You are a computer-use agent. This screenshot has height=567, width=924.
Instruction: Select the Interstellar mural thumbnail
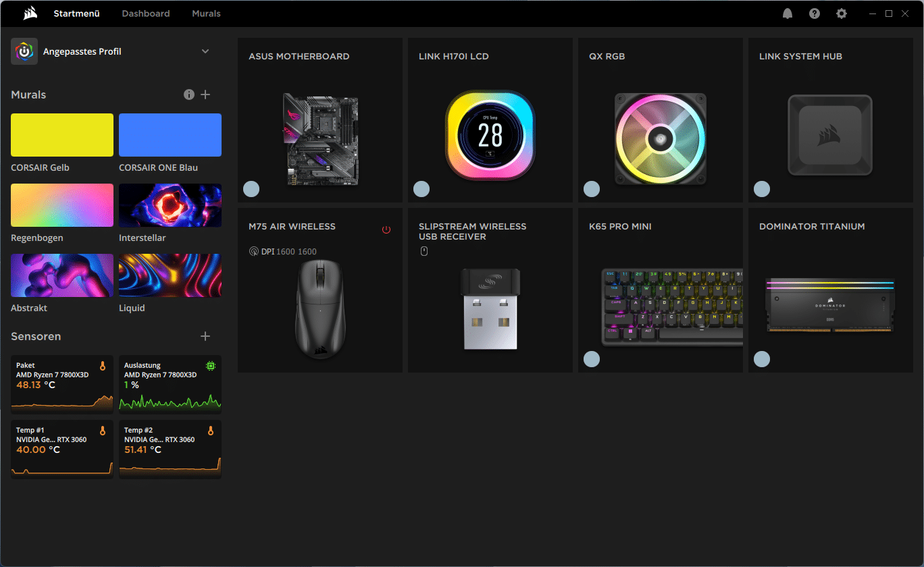[x=170, y=205]
